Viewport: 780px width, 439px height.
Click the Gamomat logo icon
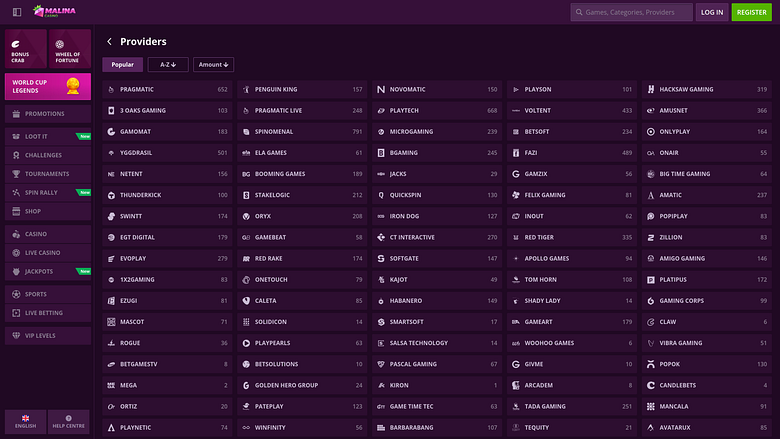pyautogui.click(x=111, y=132)
